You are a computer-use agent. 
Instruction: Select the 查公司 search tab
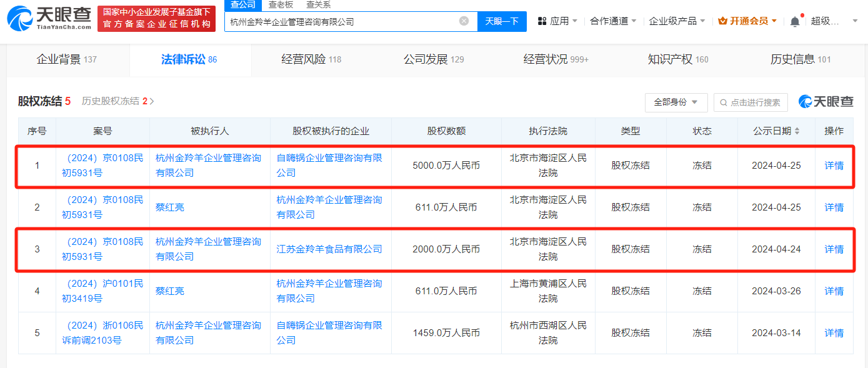pos(243,5)
